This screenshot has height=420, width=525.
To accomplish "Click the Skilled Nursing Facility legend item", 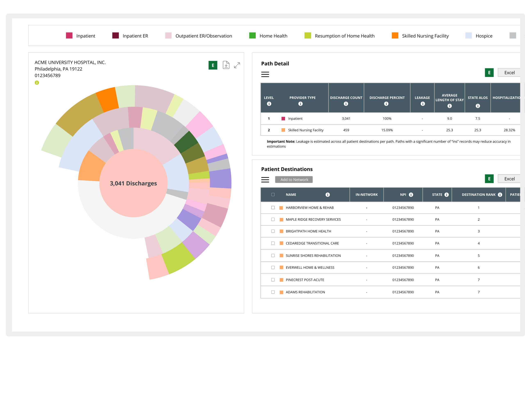I will pos(425,36).
